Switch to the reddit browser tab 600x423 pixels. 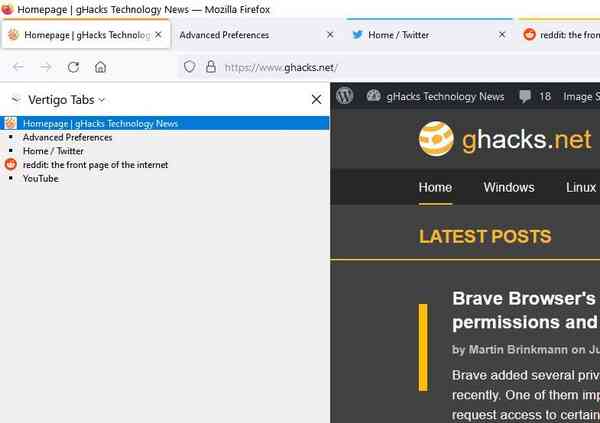559,35
